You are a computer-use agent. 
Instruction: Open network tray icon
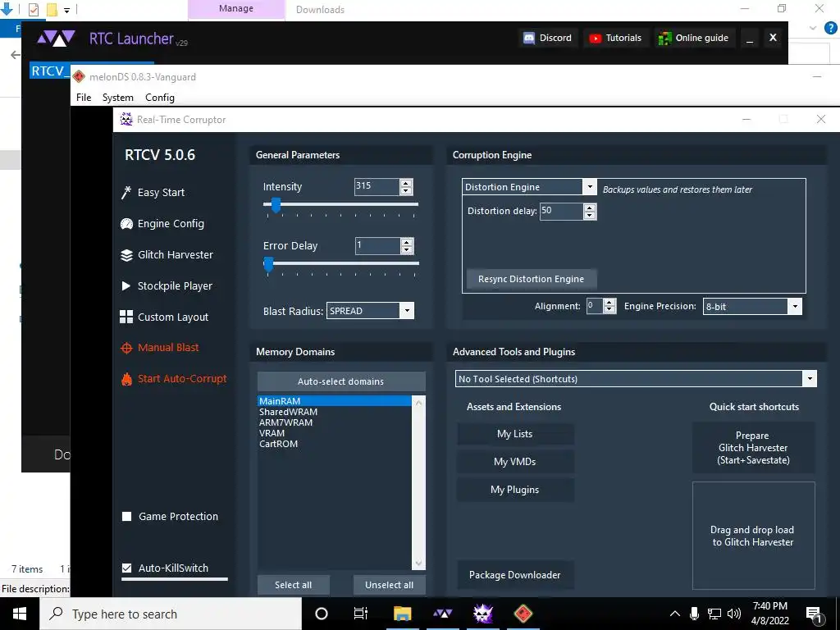click(x=714, y=614)
